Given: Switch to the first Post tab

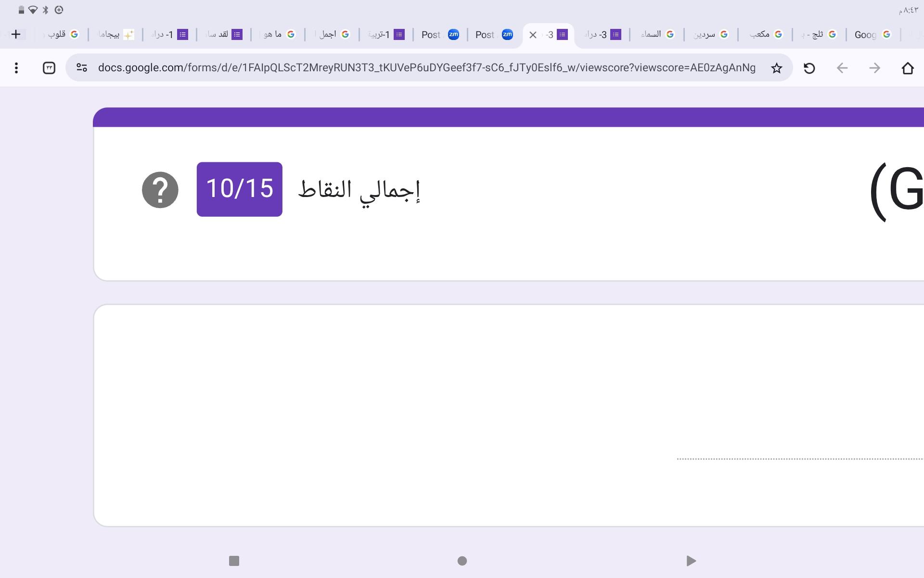Looking at the screenshot, I should (439, 35).
